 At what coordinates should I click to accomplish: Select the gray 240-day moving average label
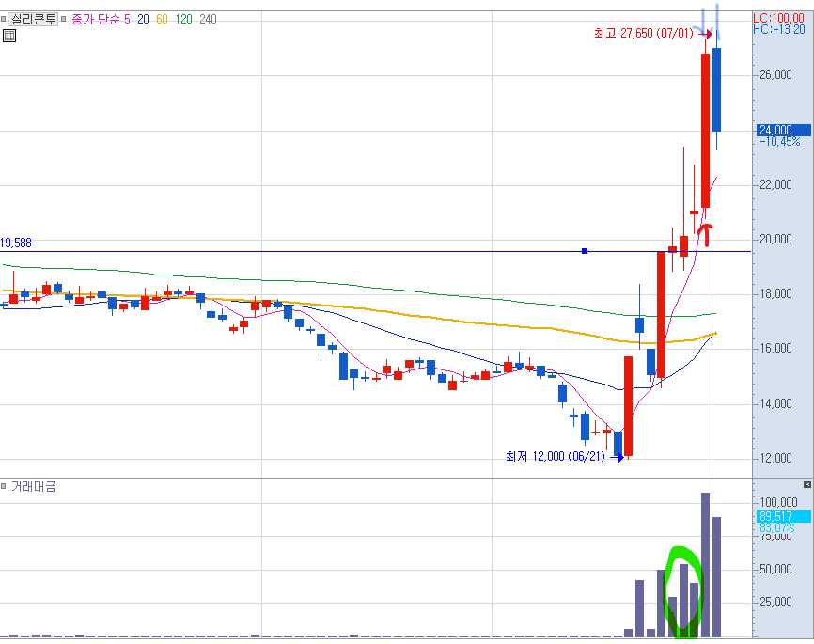pyautogui.click(x=208, y=19)
